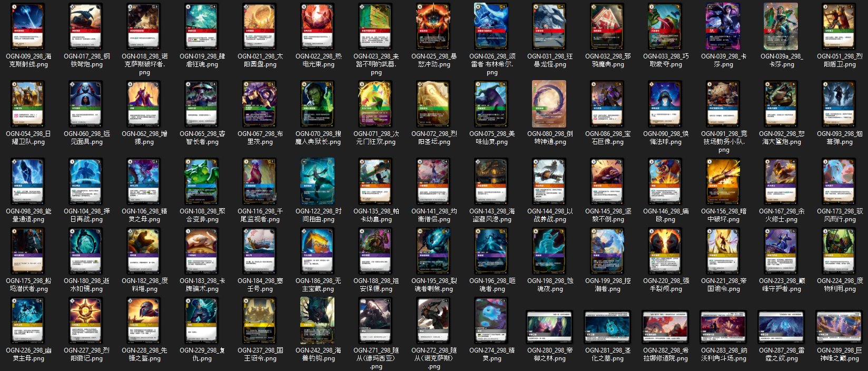Select the OGN-287_298 landscape thumbnail
Screen dimensions: 868x371
click(x=782, y=327)
